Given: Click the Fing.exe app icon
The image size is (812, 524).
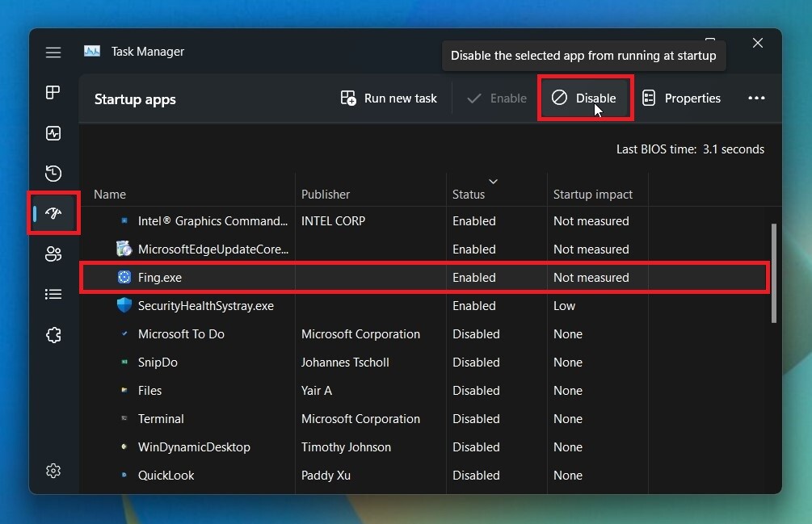Looking at the screenshot, I should point(124,277).
